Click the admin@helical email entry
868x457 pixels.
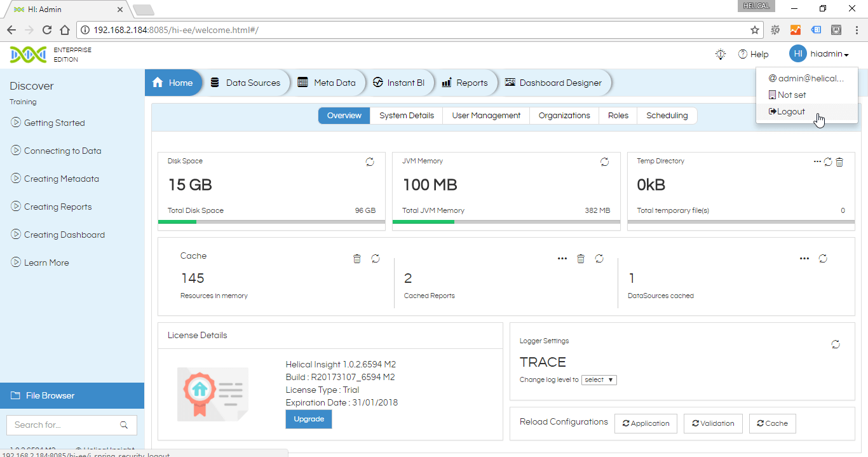point(807,78)
